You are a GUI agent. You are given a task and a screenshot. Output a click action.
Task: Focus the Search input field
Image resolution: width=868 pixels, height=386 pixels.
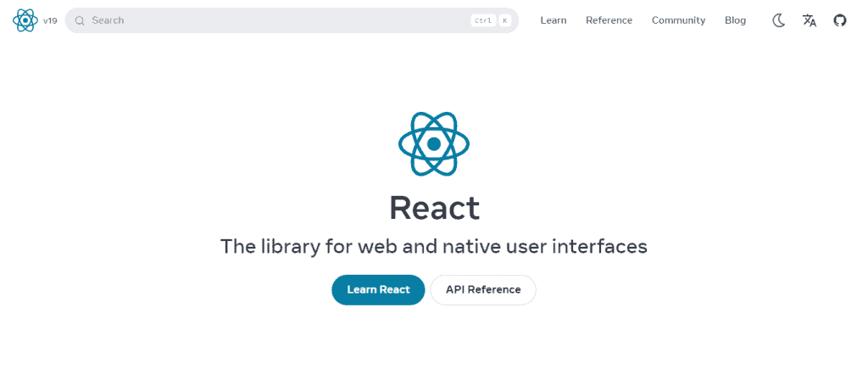click(292, 20)
